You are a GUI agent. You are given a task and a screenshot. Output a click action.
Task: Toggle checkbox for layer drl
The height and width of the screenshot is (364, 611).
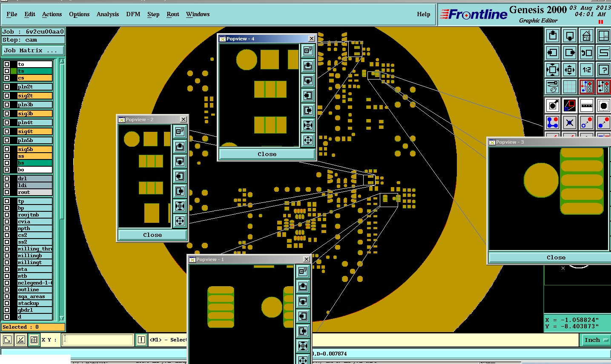coord(7,179)
